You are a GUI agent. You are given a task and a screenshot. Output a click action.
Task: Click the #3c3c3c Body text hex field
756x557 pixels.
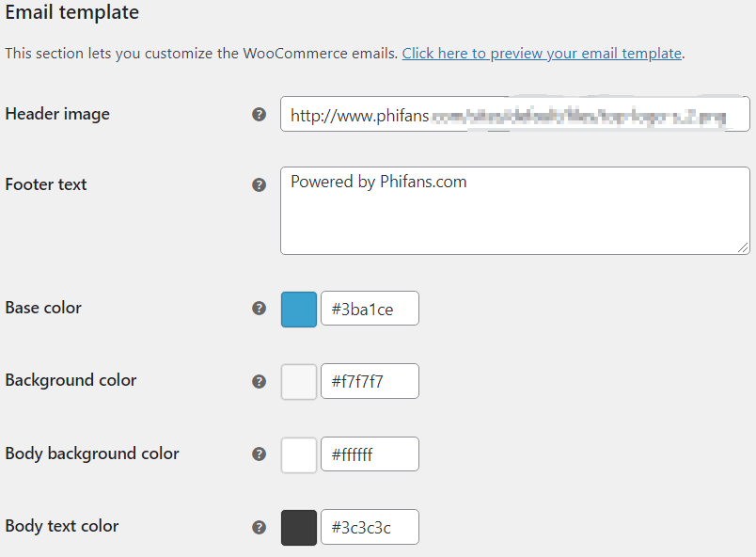(x=370, y=527)
